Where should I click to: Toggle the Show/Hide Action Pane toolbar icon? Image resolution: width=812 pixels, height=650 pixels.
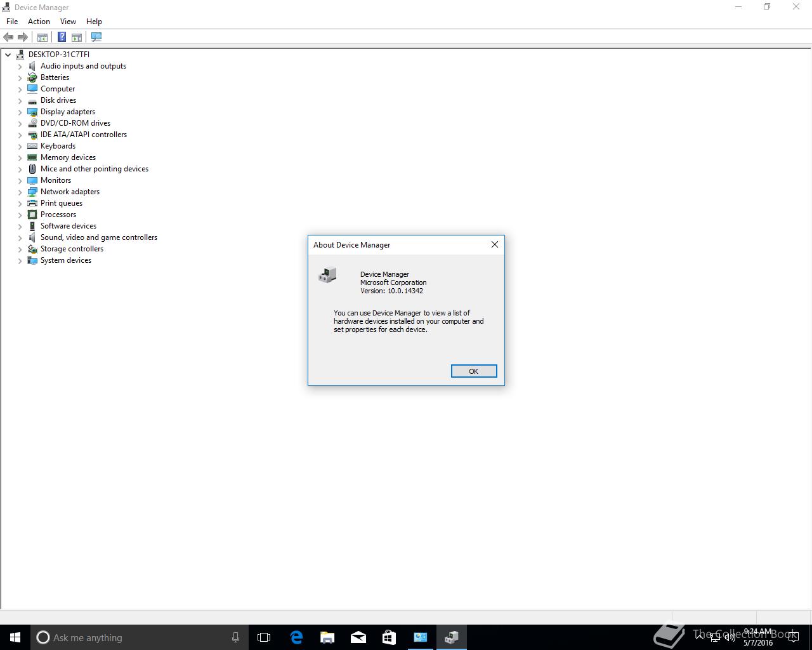pos(77,37)
